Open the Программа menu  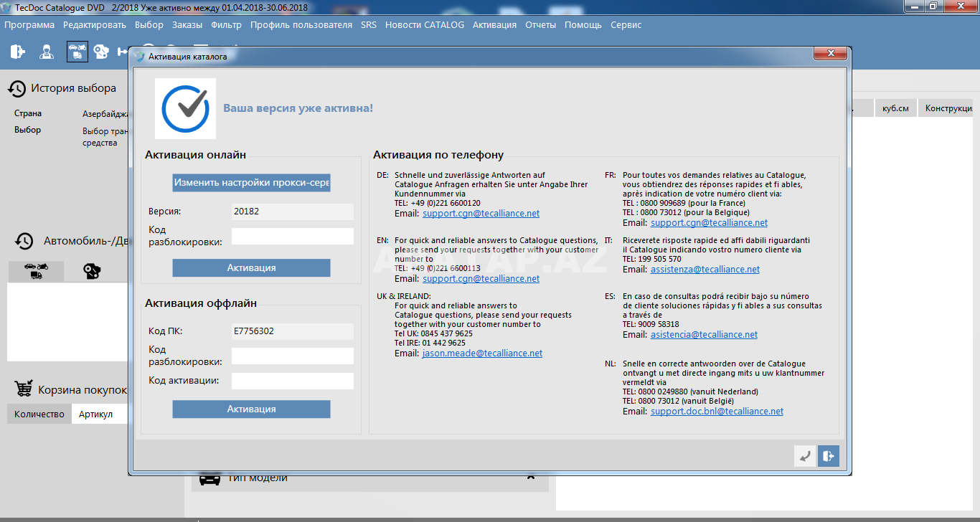(29, 24)
